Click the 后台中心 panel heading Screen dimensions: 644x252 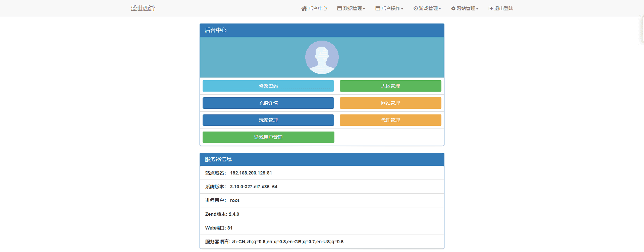point(322,30)
